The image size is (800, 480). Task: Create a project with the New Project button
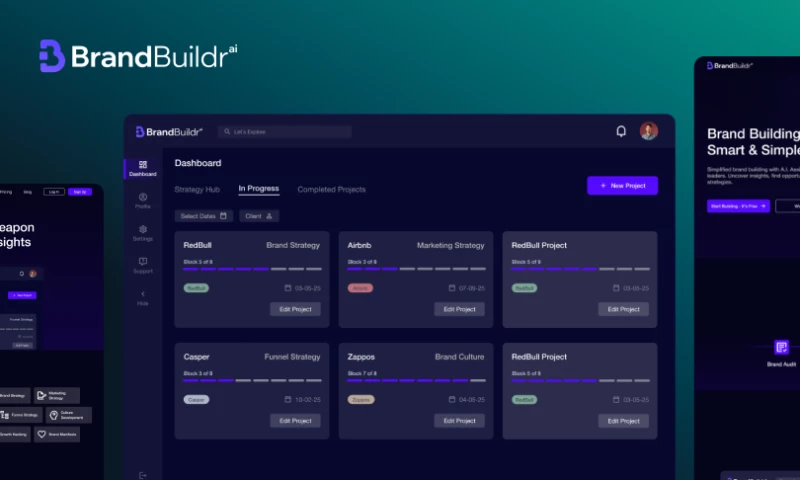(x=622, y=186)
